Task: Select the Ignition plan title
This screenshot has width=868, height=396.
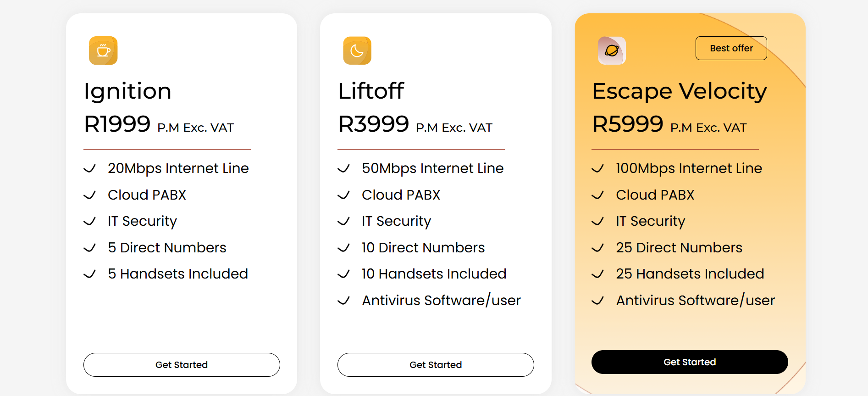Action: (128, 91)
